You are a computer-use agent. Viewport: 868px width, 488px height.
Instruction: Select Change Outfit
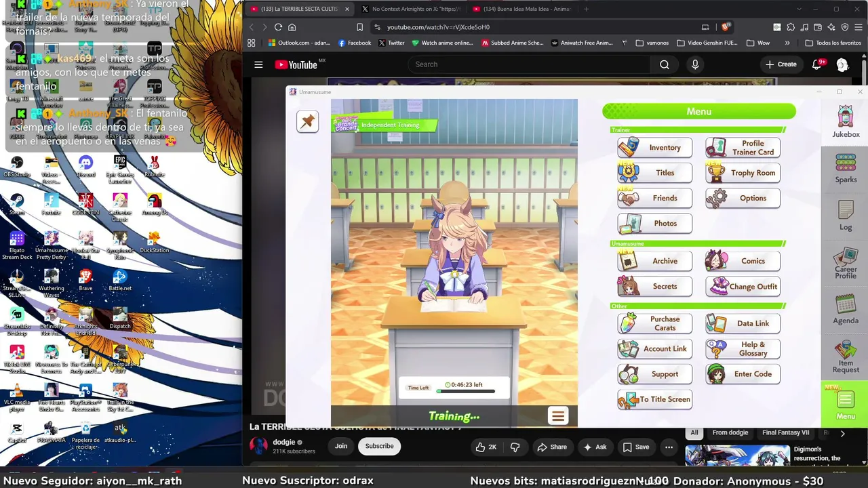[743, 286]
